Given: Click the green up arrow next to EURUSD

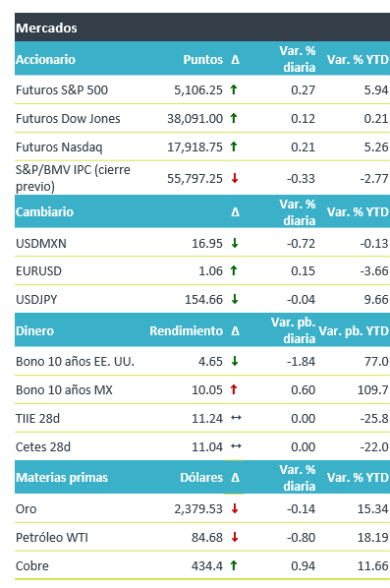Looking at the screenshot, I should click(234, 270).
